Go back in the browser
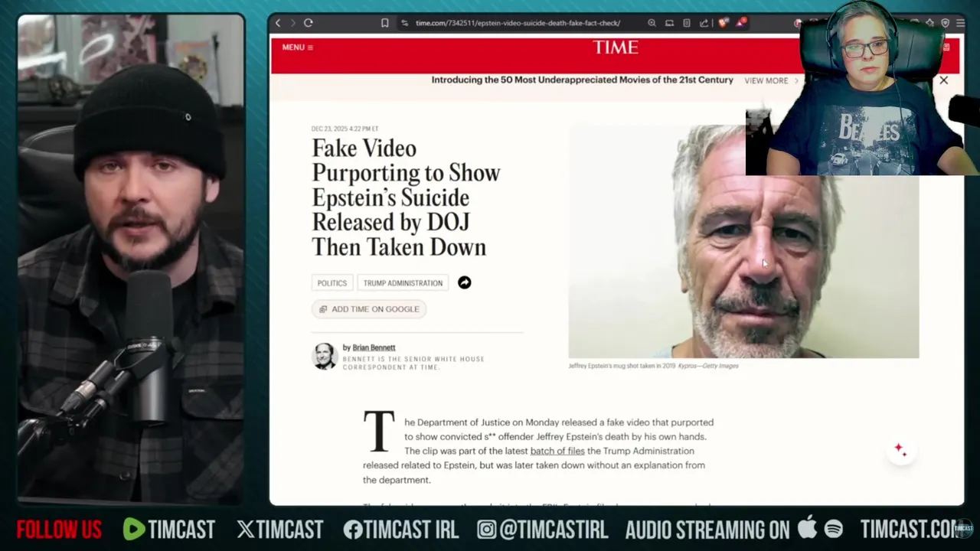 (x=278, y=23)
